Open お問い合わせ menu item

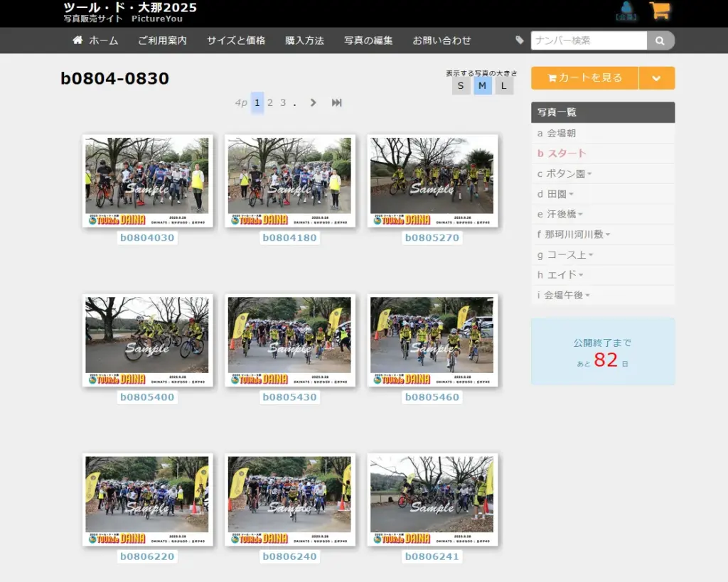(x=441, y=41)
